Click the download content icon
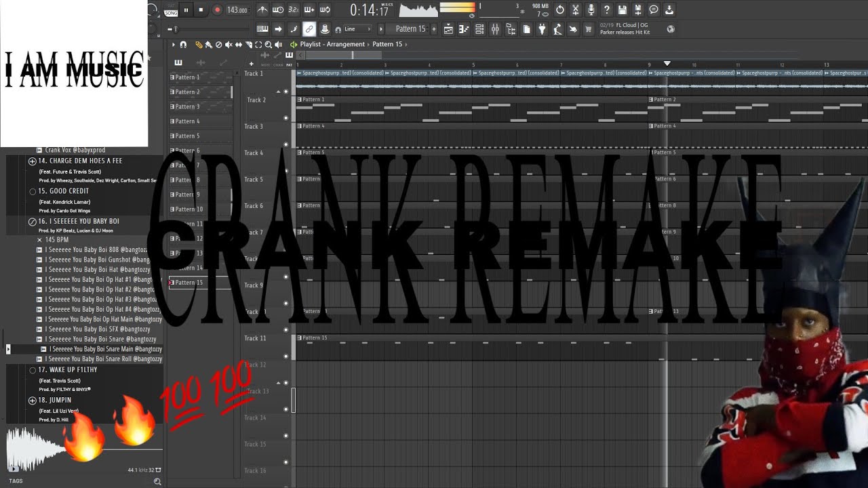The image size is (868, 488). 669,9
